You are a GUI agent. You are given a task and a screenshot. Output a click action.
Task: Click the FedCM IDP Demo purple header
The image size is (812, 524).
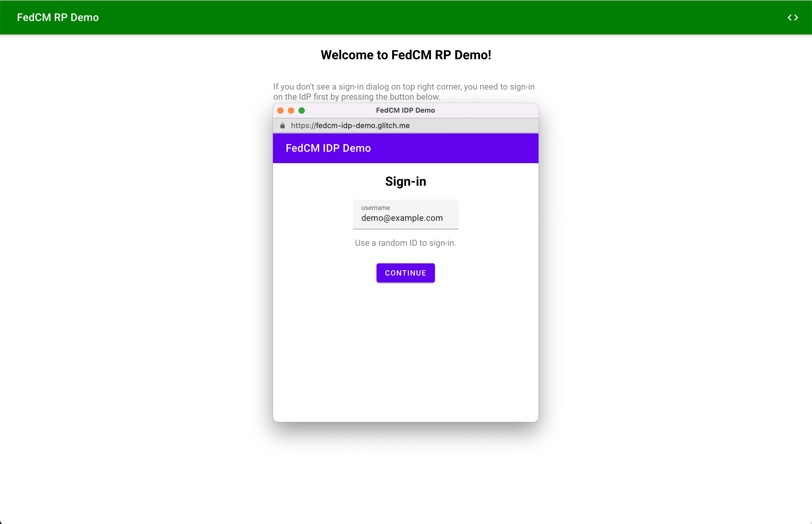click(x=406, y=148)
